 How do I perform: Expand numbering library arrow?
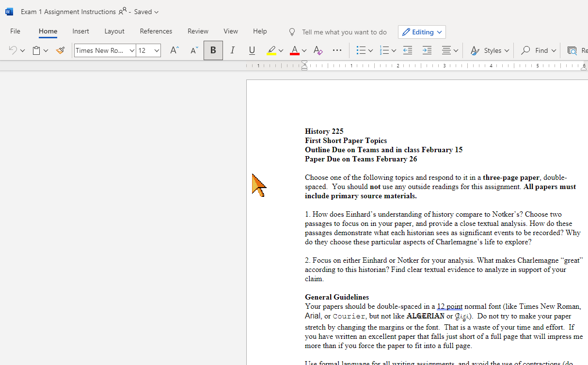click(394, 50)
